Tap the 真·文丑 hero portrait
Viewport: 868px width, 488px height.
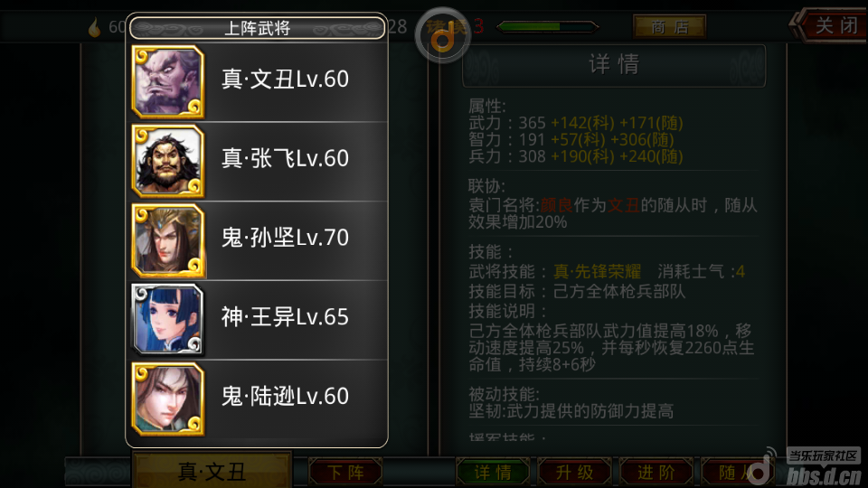click(x=168, y=82)
